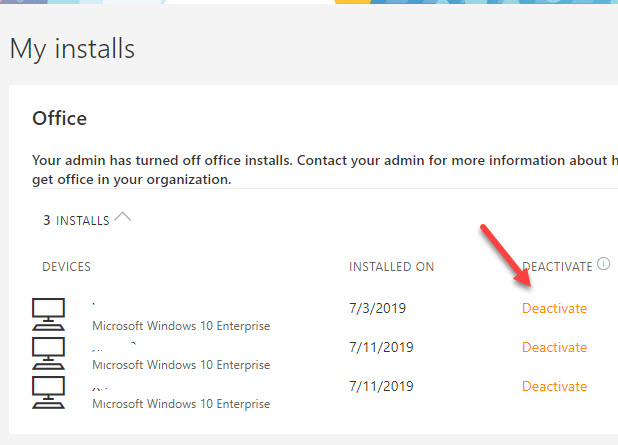Click the My installs page heading
618x445 pixels.
coord(73,48)
